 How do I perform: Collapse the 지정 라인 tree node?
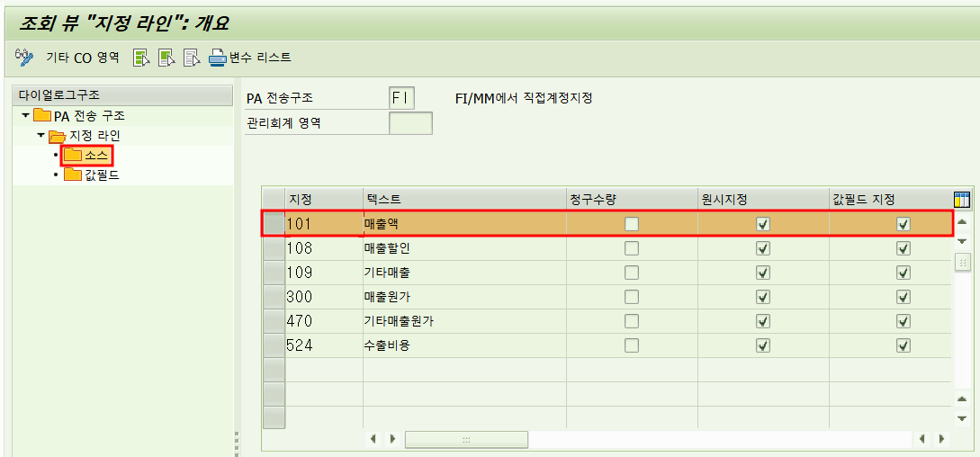(40, 135)
